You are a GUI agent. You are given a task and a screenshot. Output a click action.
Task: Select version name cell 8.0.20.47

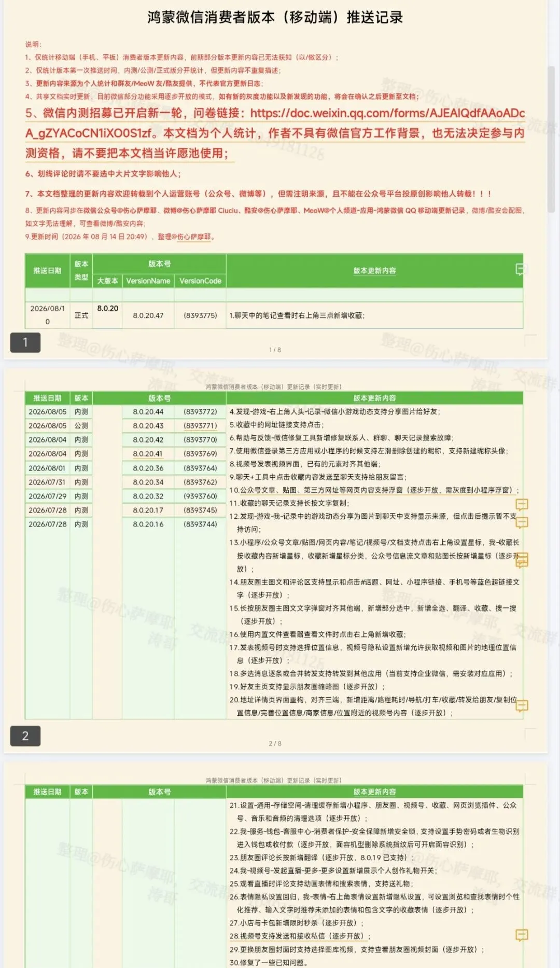pos(148,315)
